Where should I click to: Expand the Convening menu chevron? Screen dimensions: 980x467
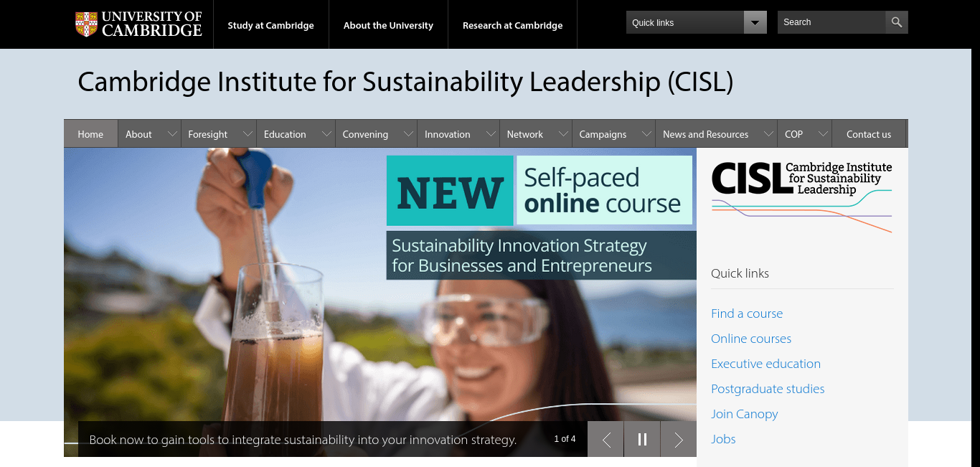pos(408,134)
